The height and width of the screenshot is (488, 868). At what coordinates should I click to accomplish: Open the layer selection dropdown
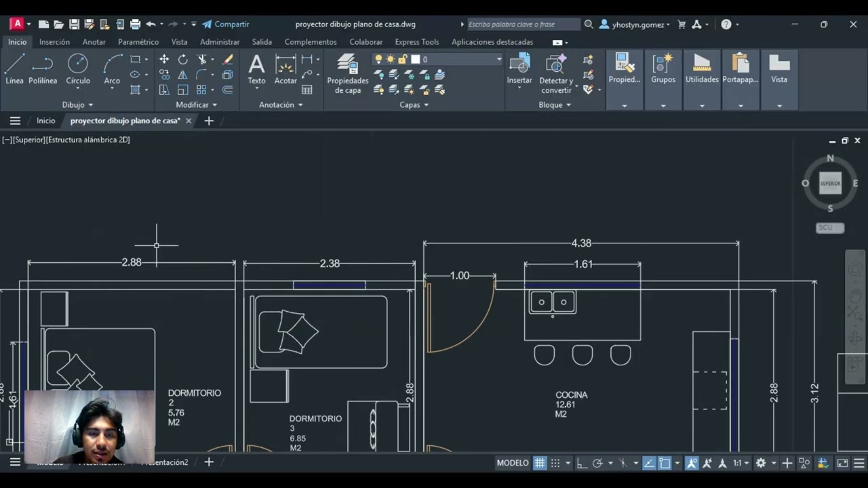[498, 60]
